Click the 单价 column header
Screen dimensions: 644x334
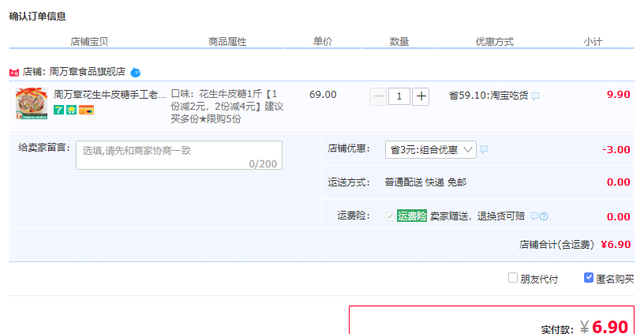pos(323,42)
